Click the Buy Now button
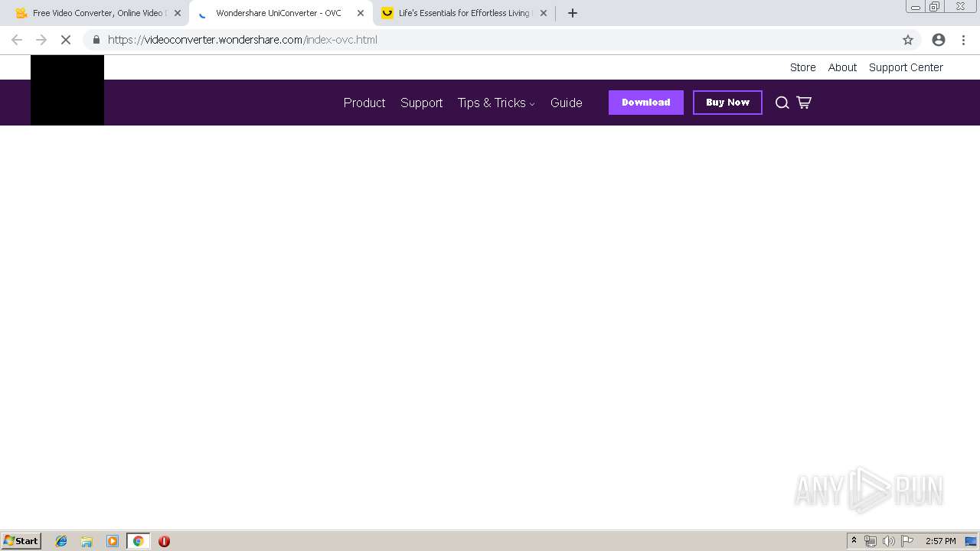 coord(727,103)
